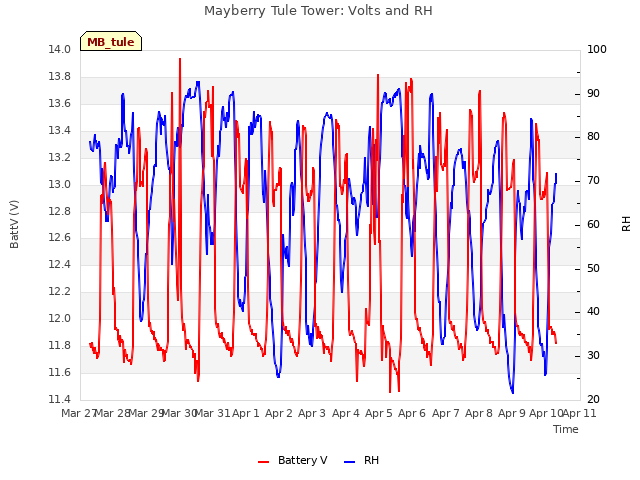This screenshot has width=640, height=480.
Task: Click the Time axis label
Action: (x=566, y=429)
